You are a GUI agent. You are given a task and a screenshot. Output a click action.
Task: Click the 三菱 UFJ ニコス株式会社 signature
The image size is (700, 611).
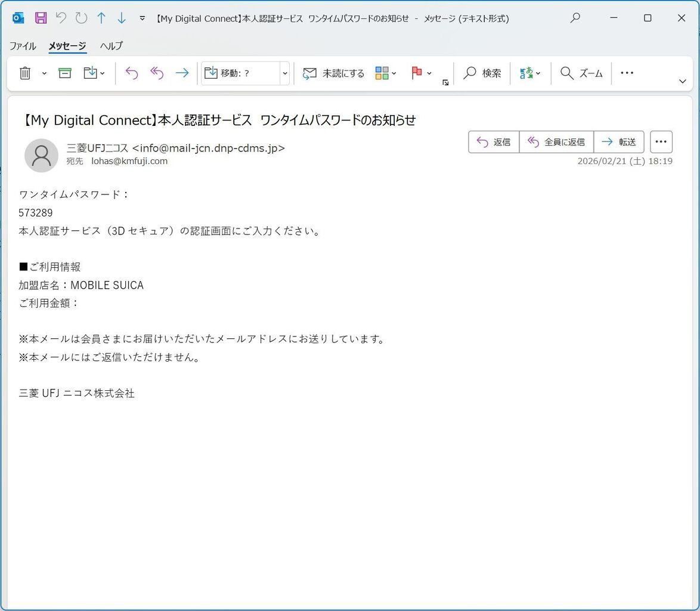coord(76,393)
